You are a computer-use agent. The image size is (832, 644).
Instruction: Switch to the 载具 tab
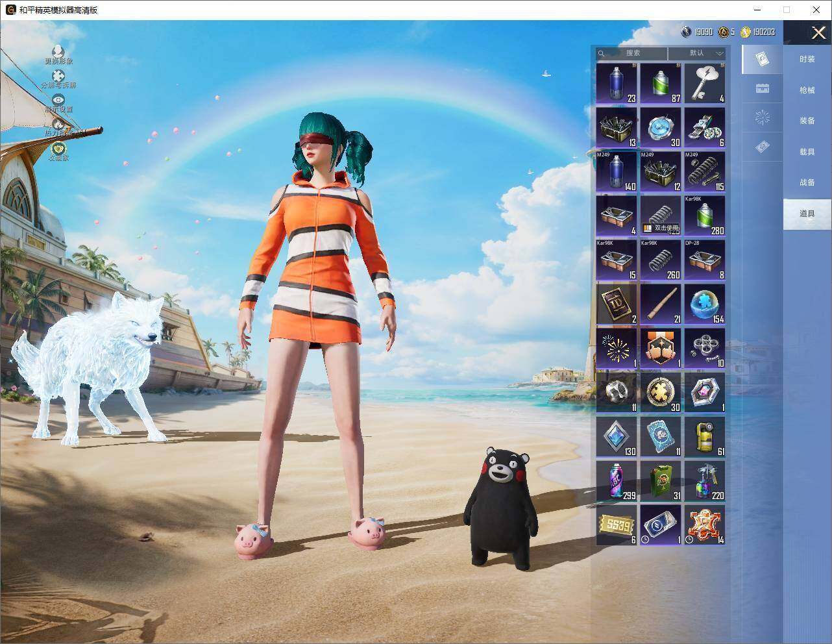click(x=807, y=152)
